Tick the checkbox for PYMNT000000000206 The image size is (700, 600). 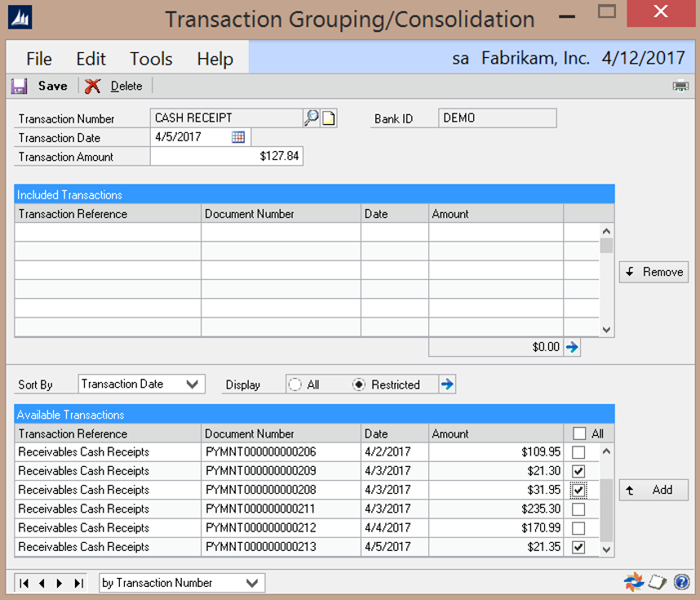coord(578,452)
